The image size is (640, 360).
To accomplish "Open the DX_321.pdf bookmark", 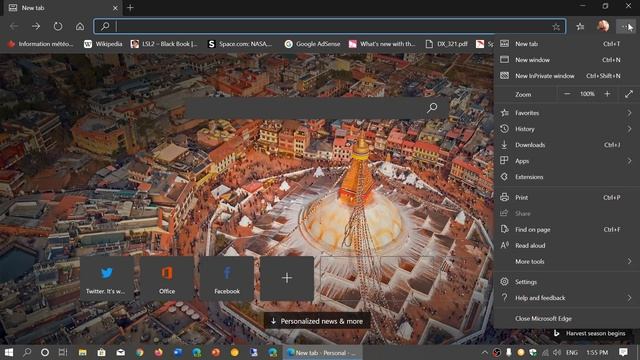I will [x=447, y=44].
